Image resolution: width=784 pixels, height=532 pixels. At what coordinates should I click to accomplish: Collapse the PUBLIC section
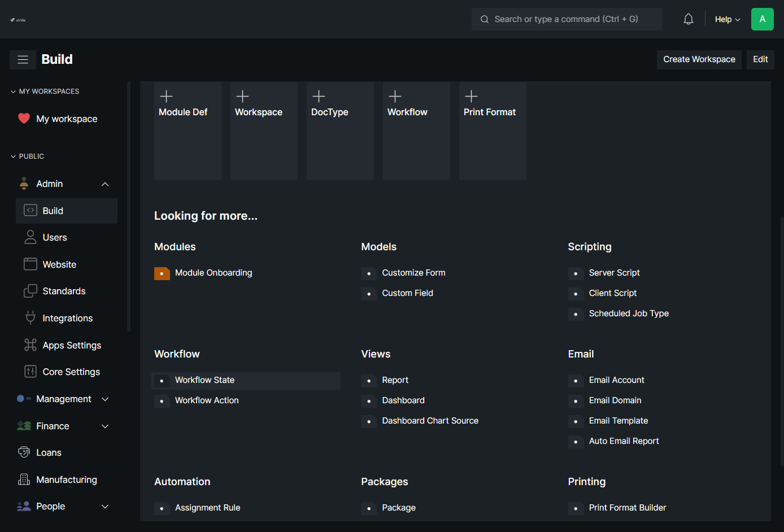point(28,156)
